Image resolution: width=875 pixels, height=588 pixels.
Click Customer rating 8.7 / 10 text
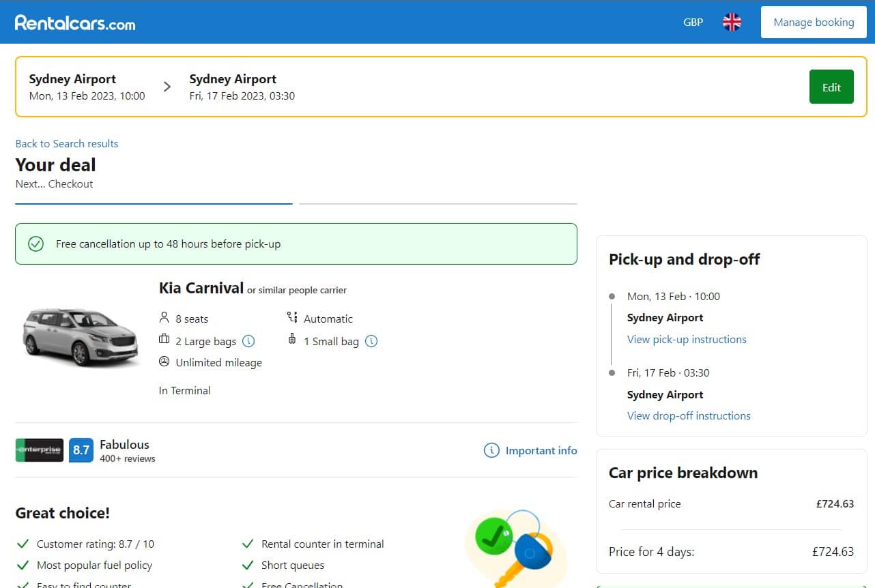(x=96, y=544)
